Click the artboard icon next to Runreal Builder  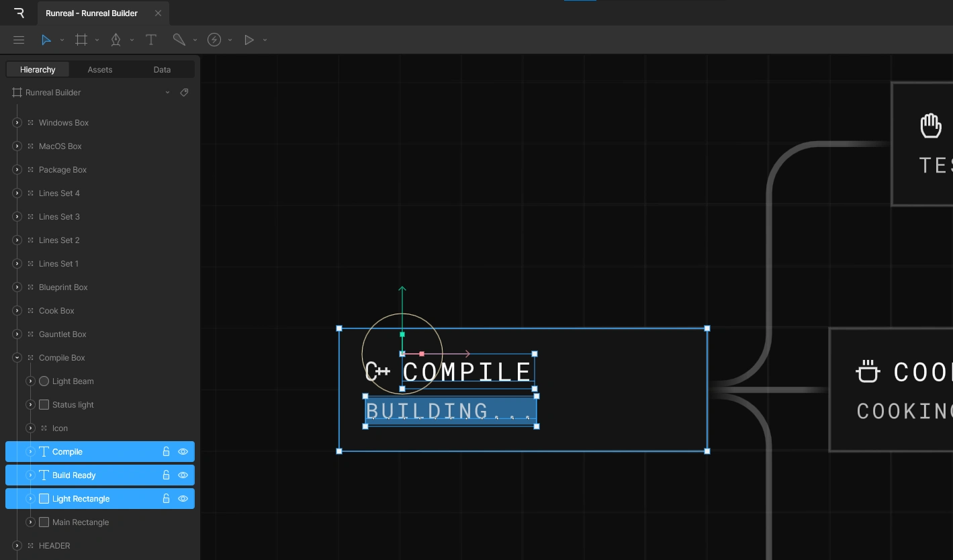click(17, 93)
